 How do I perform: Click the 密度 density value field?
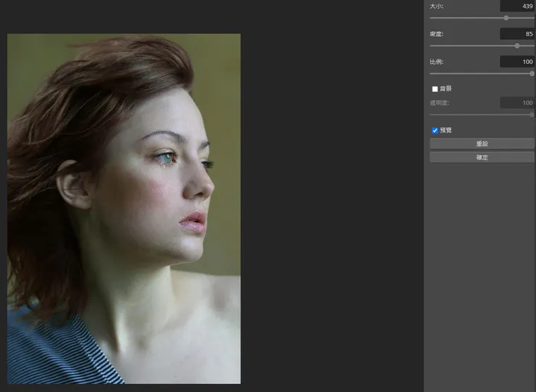point(517,34)
